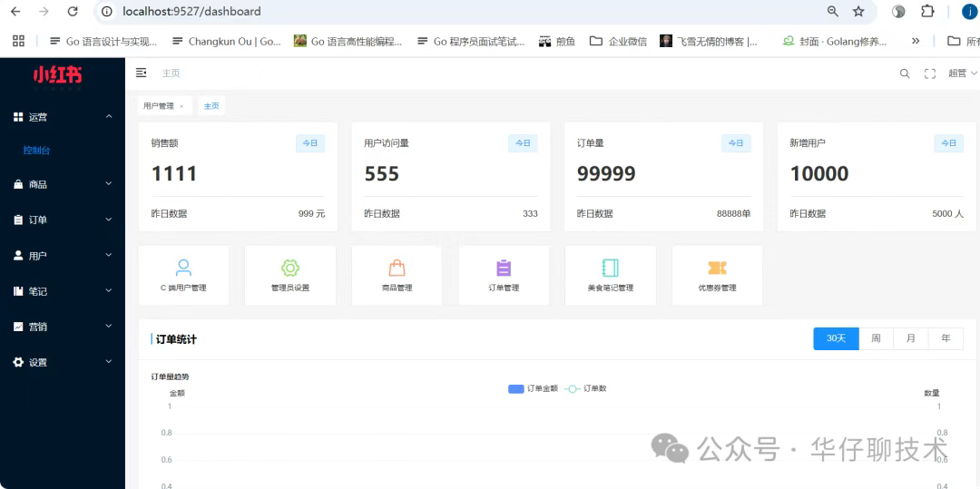Click the 今日 tag on 用户访问量 card
The image size is (980, 489).
click(x=523, y=143)
